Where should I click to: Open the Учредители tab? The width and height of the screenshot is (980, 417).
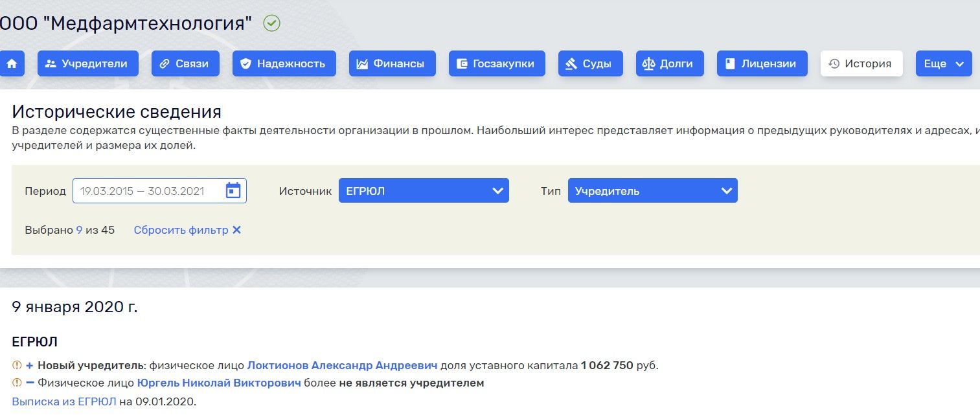point(88,63)
